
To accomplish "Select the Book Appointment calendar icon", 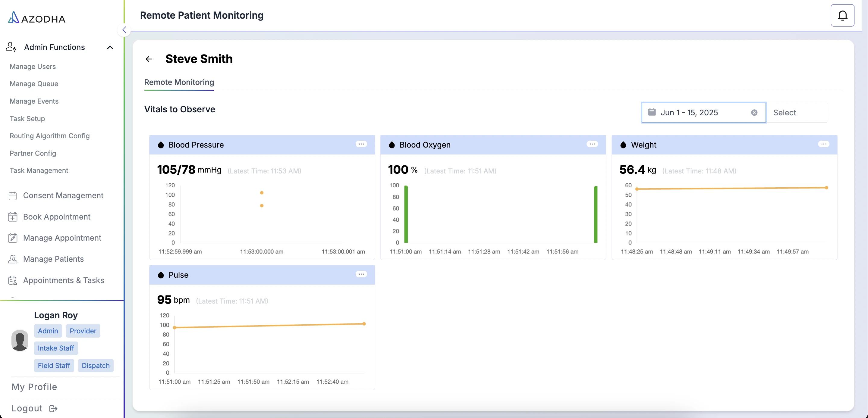I will pos(12,217).
